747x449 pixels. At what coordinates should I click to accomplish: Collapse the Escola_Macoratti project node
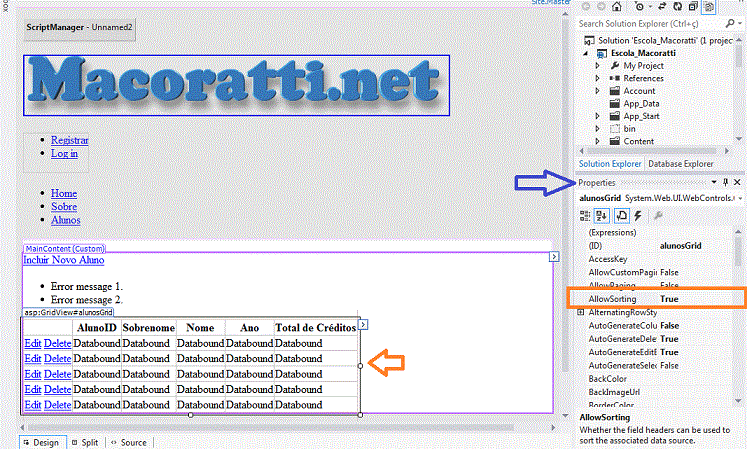586,53
